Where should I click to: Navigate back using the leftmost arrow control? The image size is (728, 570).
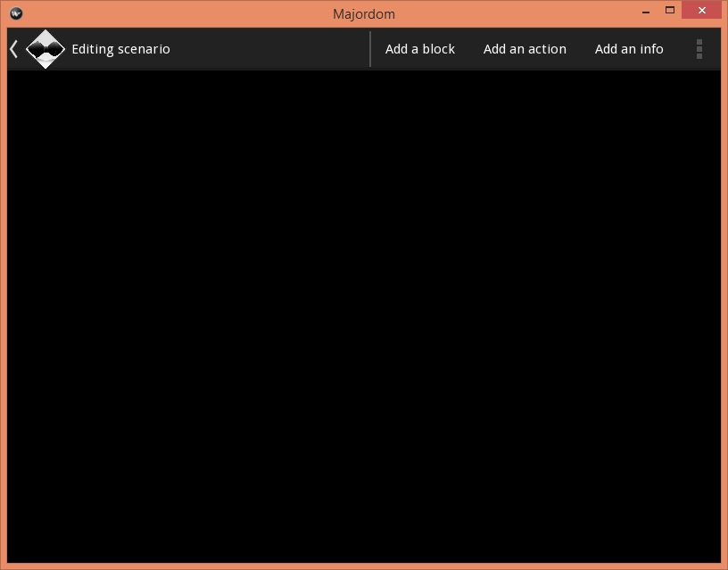(12, 49)
